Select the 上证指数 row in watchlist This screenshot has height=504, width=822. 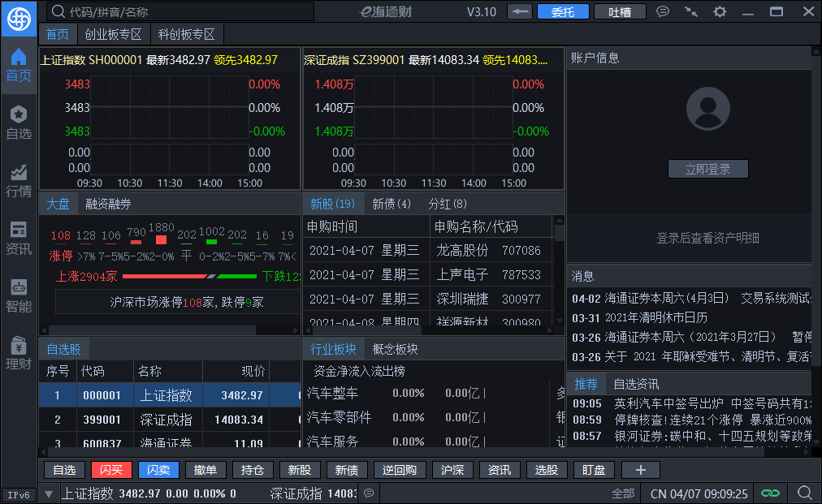pos(170,395)
